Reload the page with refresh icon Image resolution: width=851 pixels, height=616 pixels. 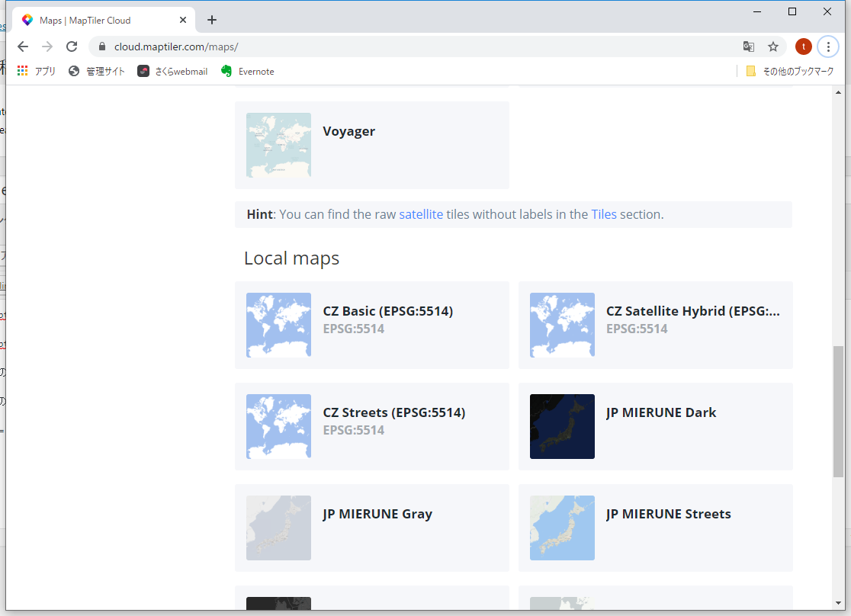coord(72,47)
